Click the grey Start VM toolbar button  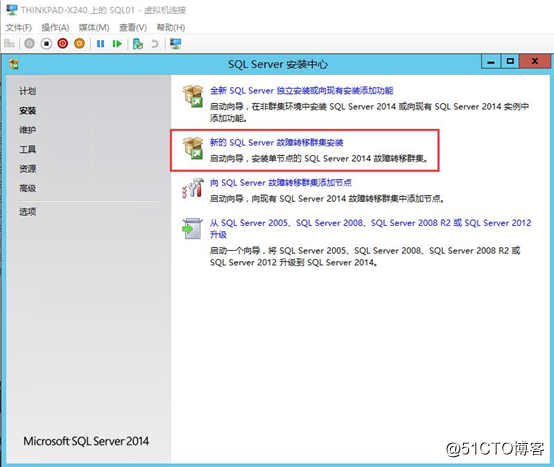point(29,44)
